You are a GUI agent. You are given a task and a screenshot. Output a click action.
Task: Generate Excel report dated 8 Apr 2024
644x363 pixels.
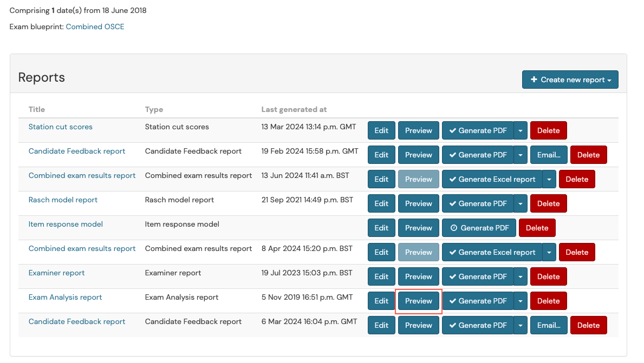click(x=492, y=252)
